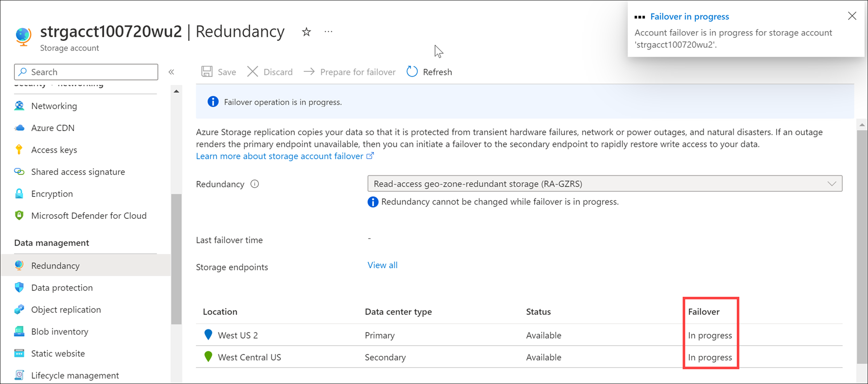This screenshot has height=384, width=868.
Task: Click View all storage endpoints link
Action: point(382,265)
